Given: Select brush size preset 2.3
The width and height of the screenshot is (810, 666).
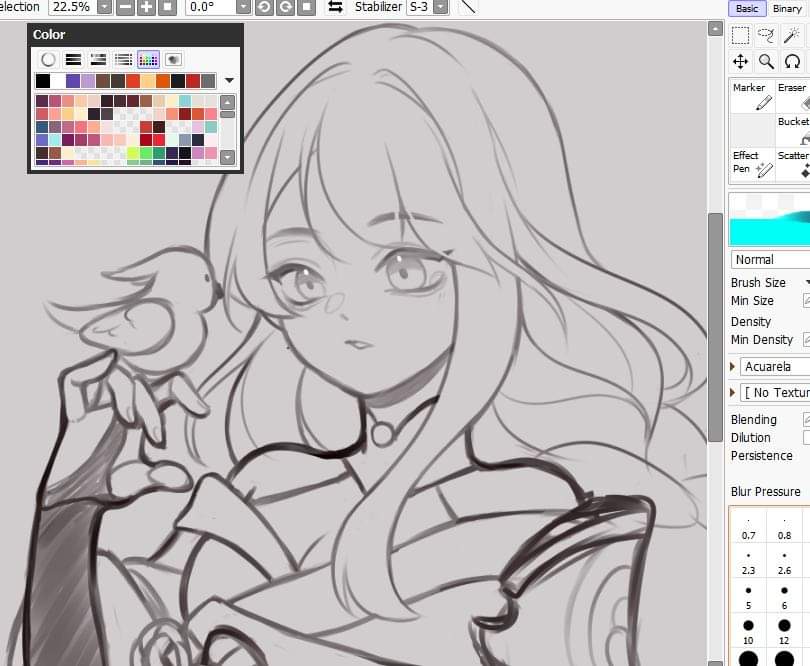Looking at the screenshot, I should [749, 563].
